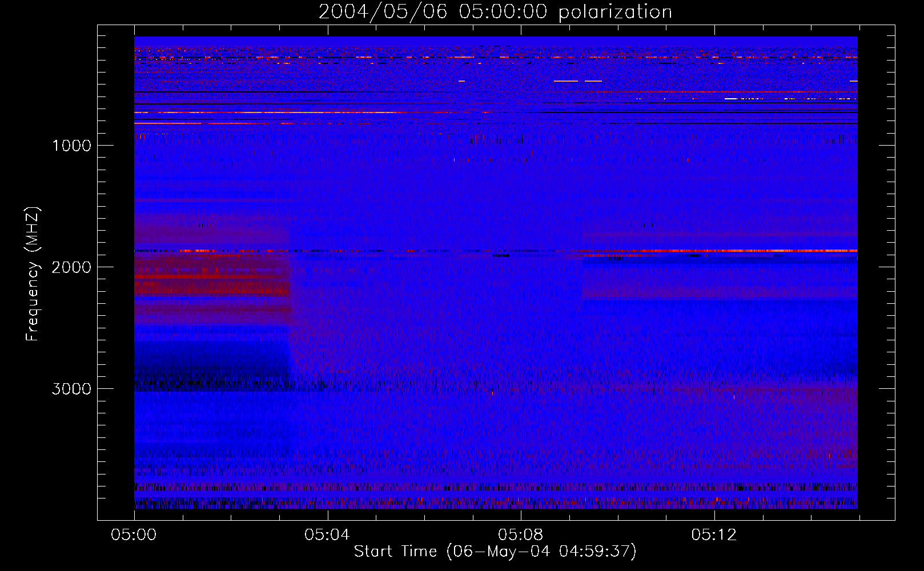Click the '05:08' time axis label
Screen dimensions: 924x571
[x=520, y=535]
